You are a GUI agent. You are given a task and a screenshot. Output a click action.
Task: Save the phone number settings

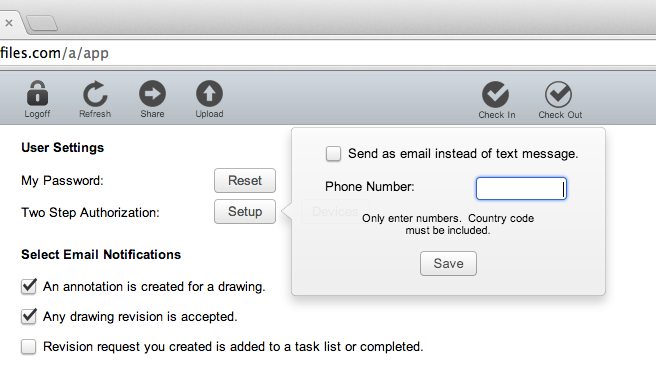point(448,264)
